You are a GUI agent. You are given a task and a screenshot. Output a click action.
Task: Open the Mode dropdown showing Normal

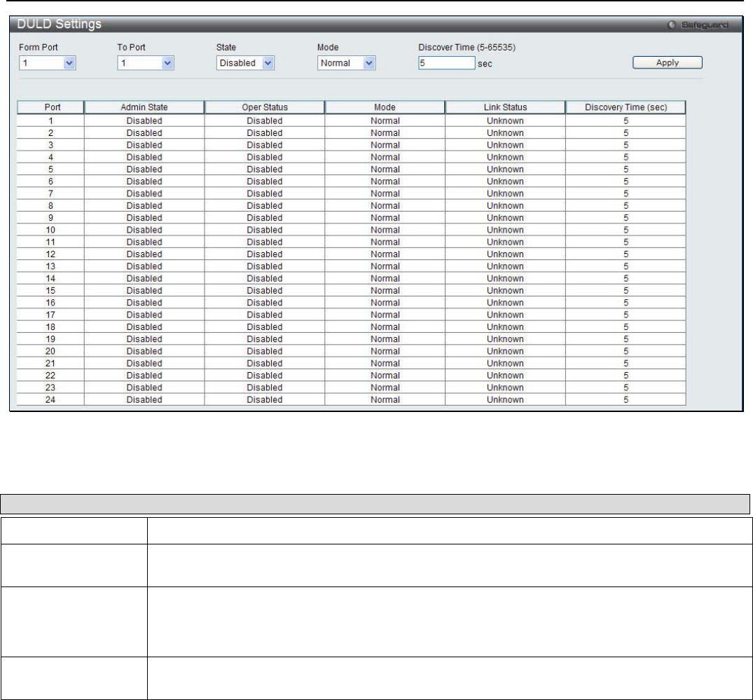[x=346, y=63]
